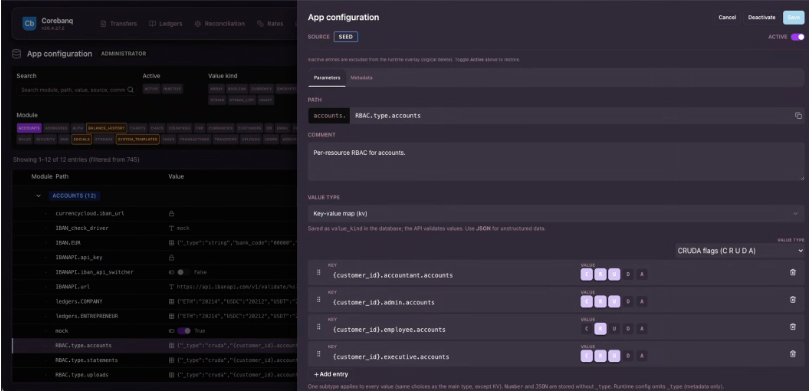Select the IBAN.EUR row

(155, 242)
